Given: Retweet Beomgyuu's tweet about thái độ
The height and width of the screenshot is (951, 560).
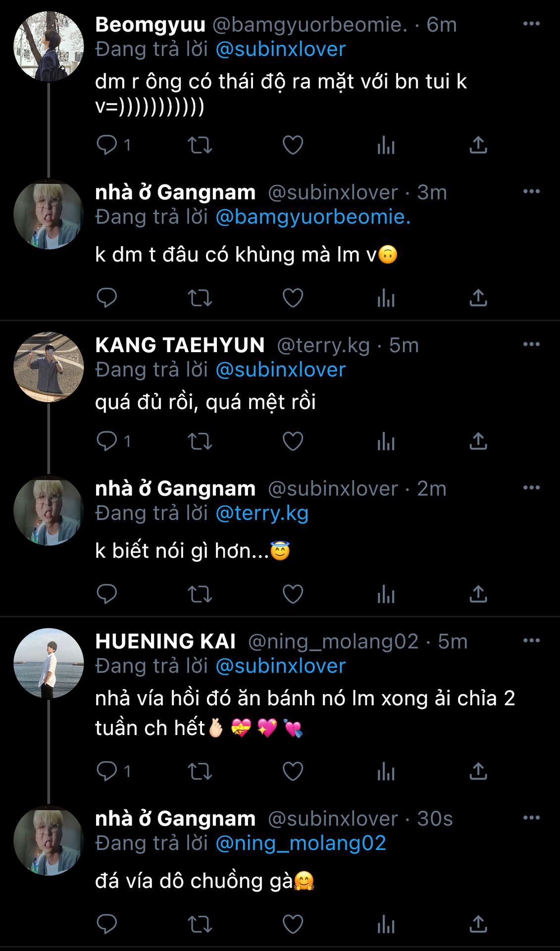Looking at the screenshot, I should (x=200, y=145).
